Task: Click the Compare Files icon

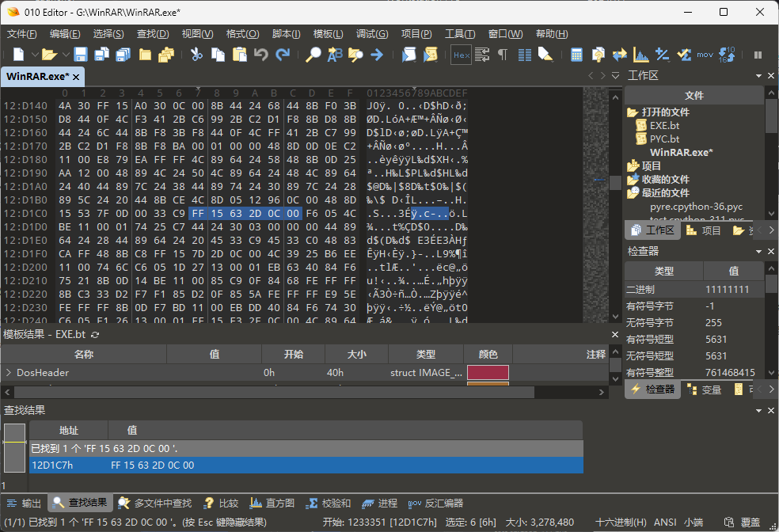Action: coord(598,54)
